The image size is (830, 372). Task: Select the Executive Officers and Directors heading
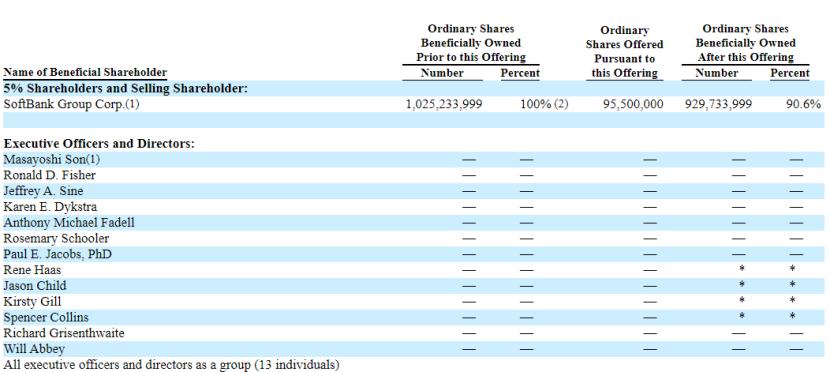[x=99, y=143]
